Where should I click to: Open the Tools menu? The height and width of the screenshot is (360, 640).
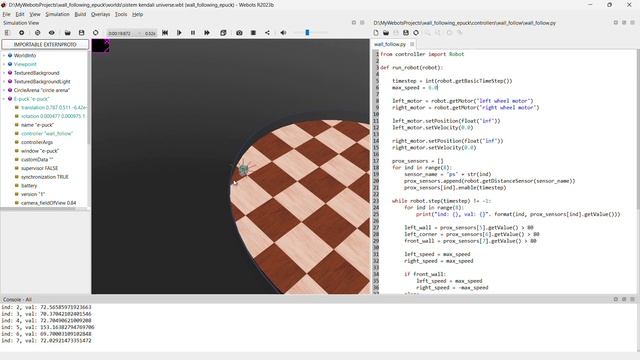(121, 14)
